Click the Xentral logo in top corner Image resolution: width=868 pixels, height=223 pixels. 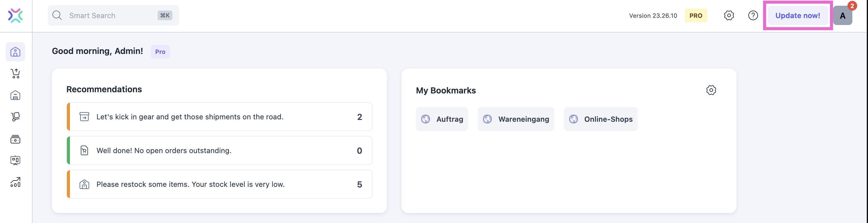(x=15, y=15)
